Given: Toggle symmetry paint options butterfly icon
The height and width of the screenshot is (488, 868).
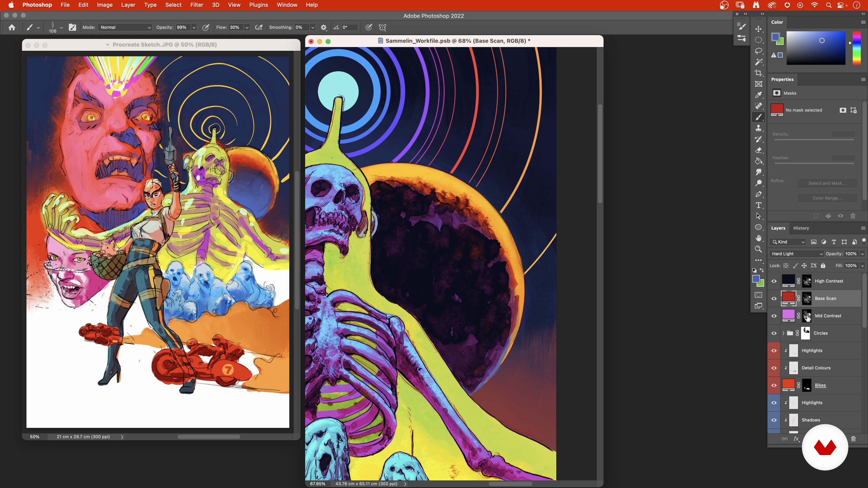Looking at the screenshot, I should pos(382,27).
